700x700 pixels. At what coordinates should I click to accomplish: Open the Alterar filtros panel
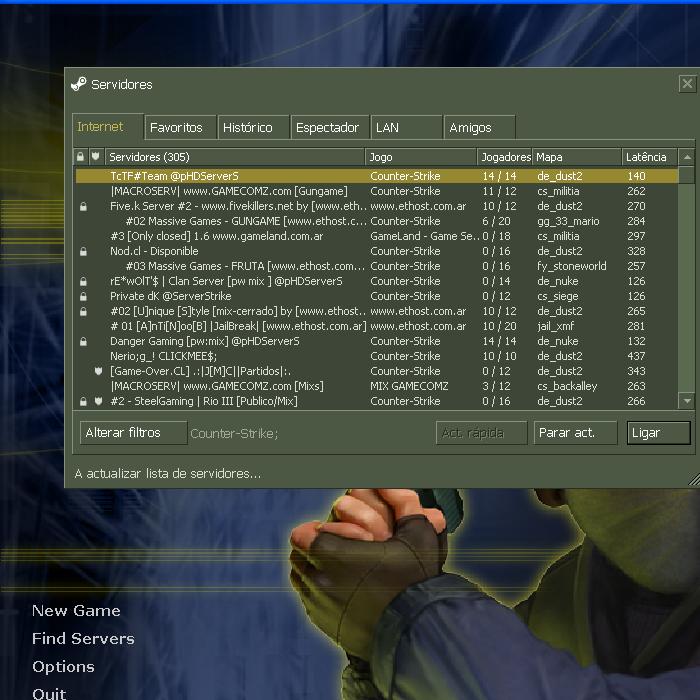click(x=133, y=433)
